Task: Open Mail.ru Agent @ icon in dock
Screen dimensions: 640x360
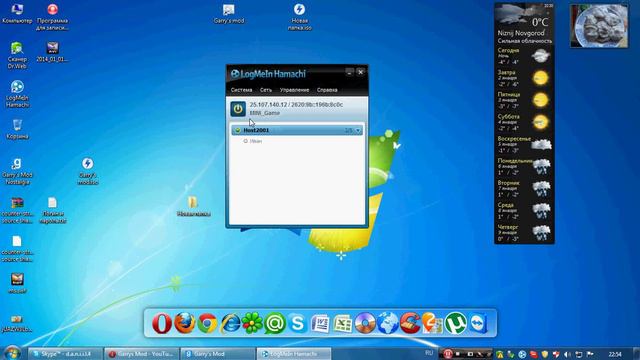Action: [x=275, y=324]
